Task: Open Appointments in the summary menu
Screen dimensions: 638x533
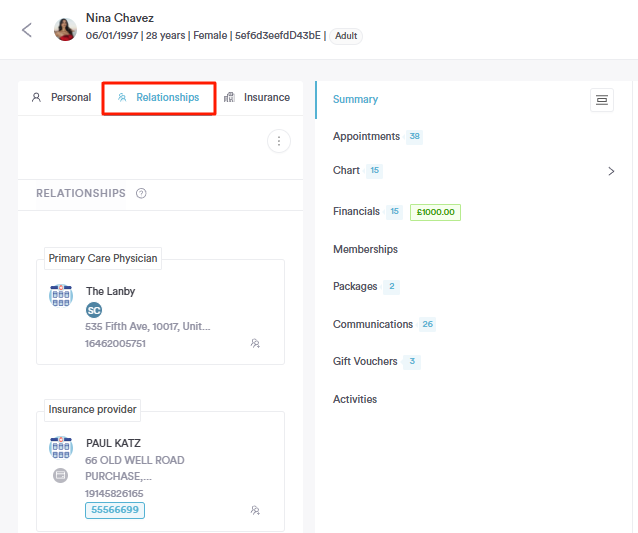Action: [x=366, y=136]
